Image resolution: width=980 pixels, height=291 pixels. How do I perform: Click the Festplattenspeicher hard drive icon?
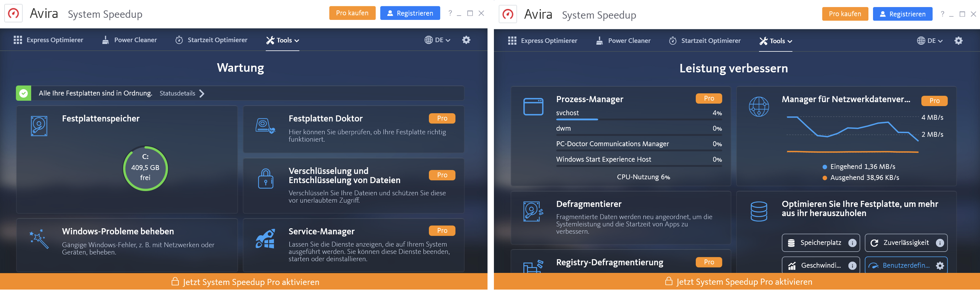point(39,126)
